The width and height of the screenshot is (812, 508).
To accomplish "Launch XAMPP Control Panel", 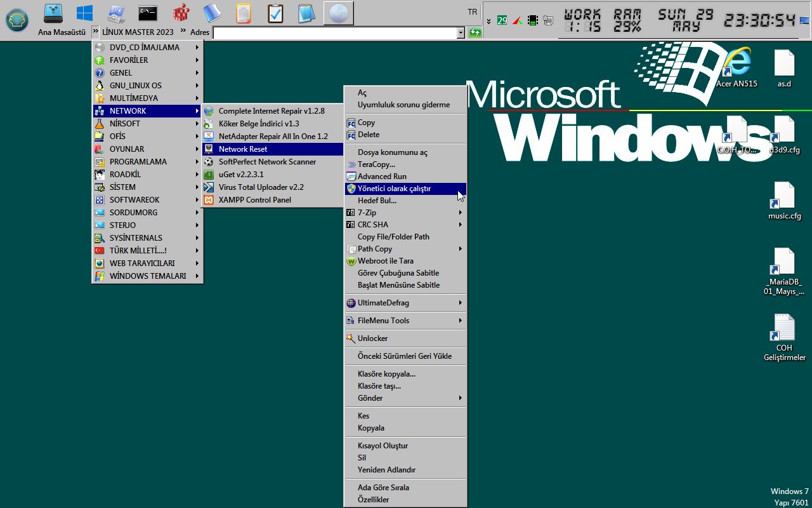I will (273, 200).
